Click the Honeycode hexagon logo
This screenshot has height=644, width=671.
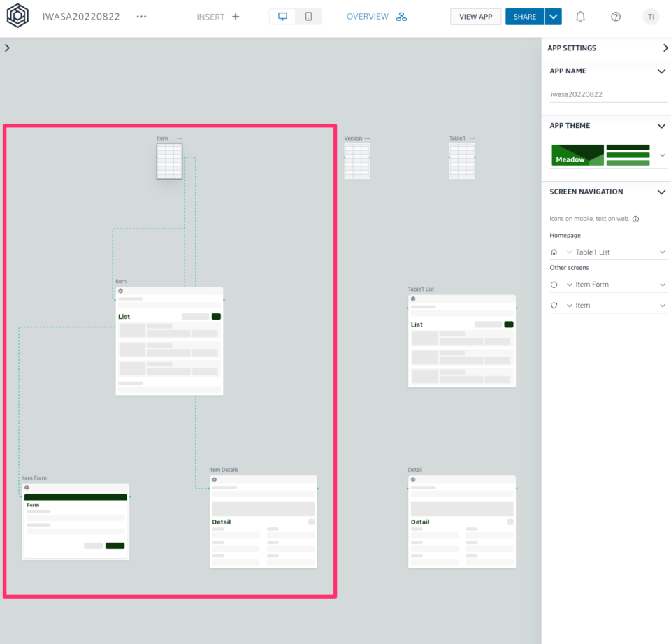[x=17, y=17]
